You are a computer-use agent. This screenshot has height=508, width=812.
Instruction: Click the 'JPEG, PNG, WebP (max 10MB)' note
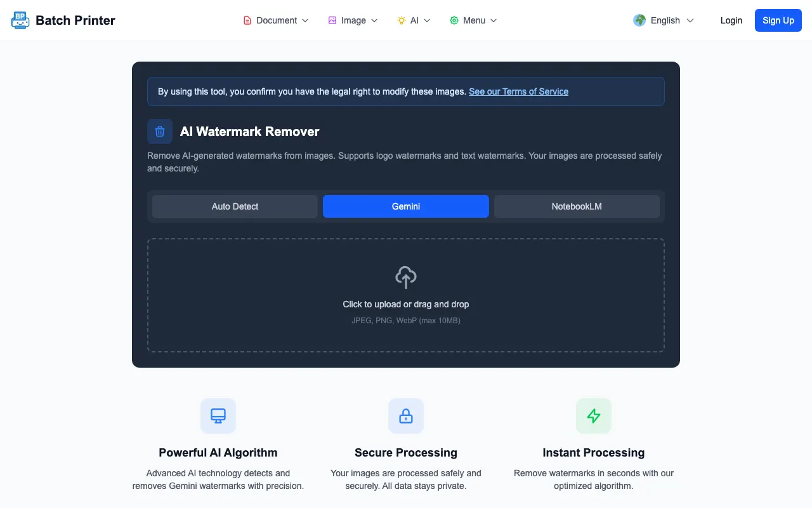tap(406, 321)
